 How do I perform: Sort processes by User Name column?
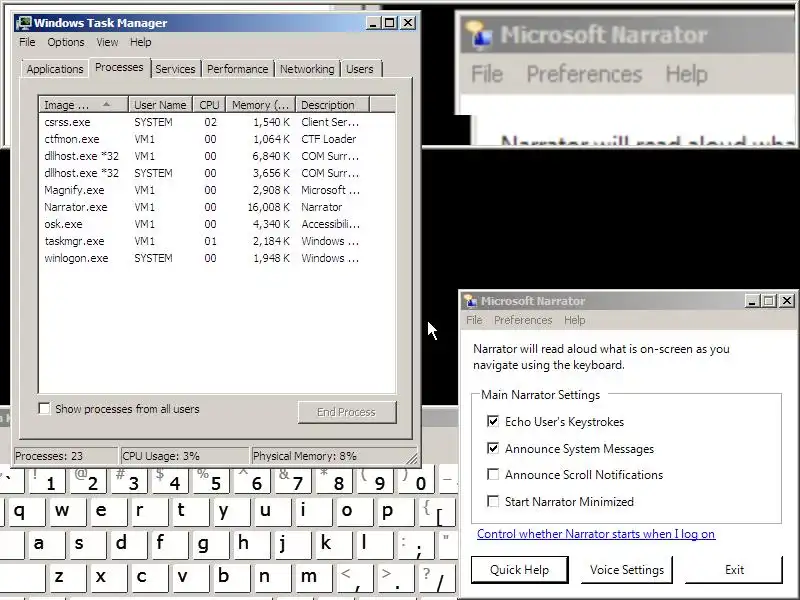(160, 105)
